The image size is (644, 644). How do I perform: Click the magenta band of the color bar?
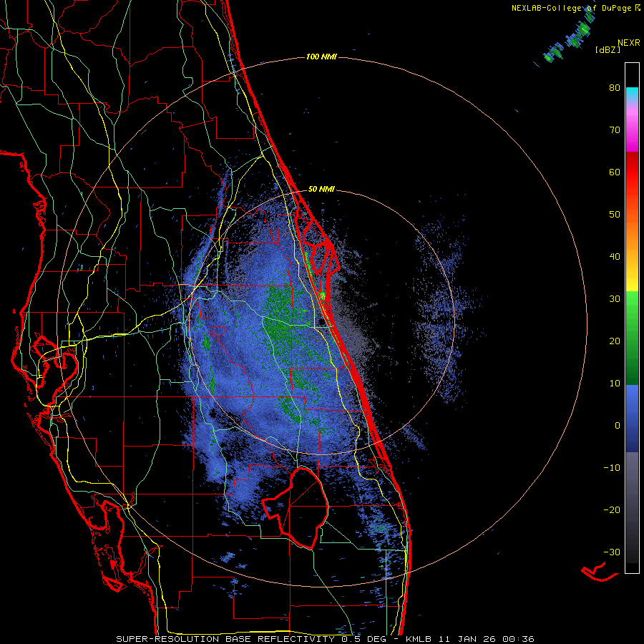632,132
